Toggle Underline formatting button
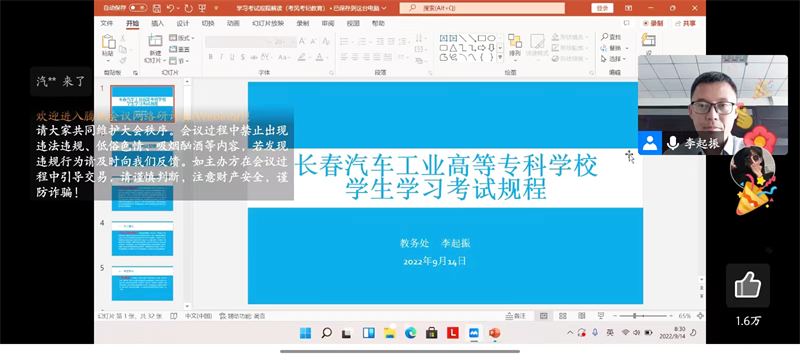Viewport: 800px width, 360px height. [232, 57]
